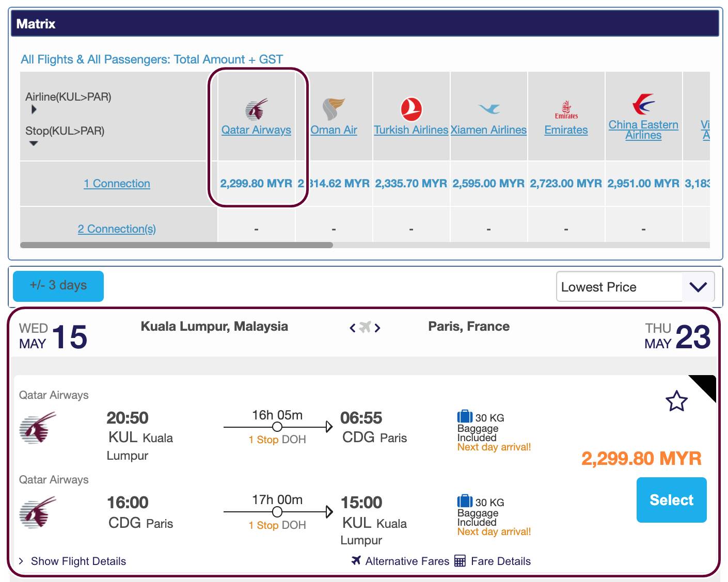Viewport: 728px width, 582px height.
Task: Click the WED MAY 15 departure date
Action: point(53,336)
